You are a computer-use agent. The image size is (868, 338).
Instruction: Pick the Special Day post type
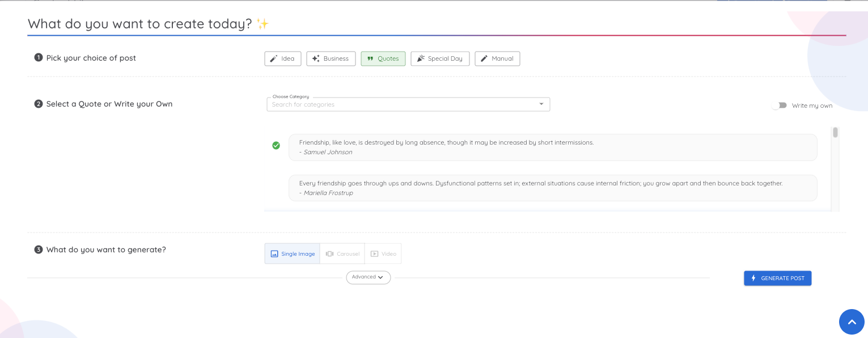[440, 58]
